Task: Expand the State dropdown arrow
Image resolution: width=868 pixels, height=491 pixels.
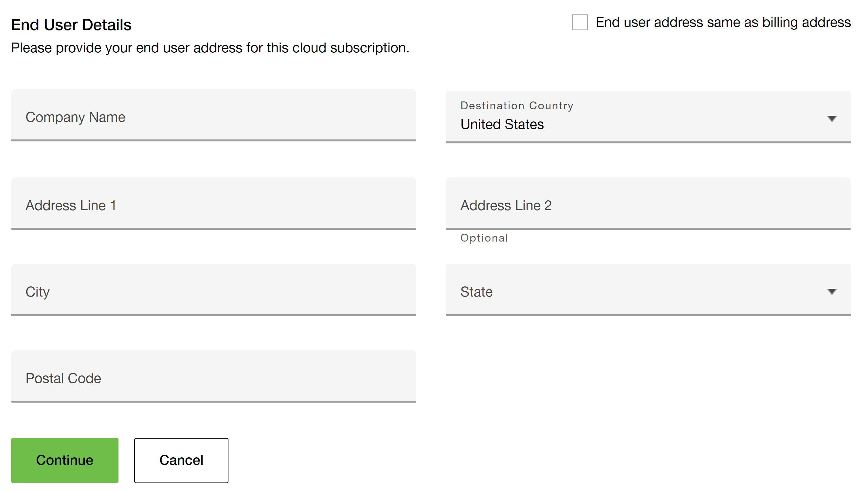Action: 831,291
